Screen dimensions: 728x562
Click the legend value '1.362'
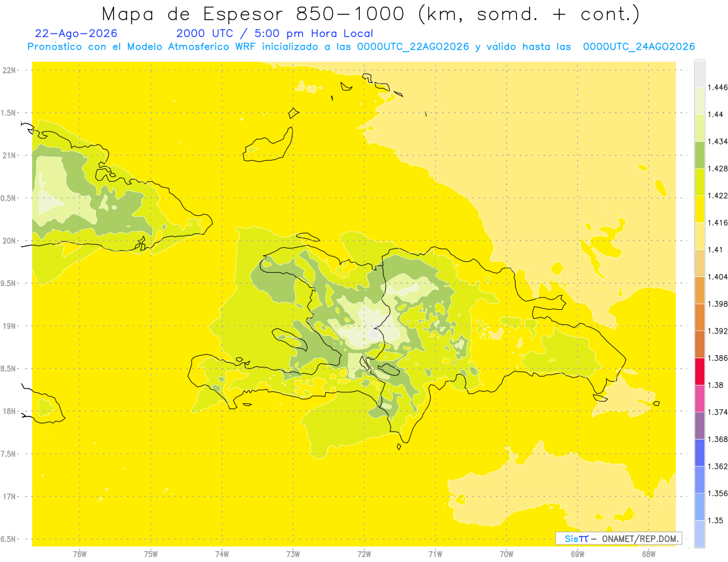pos(718,466)
